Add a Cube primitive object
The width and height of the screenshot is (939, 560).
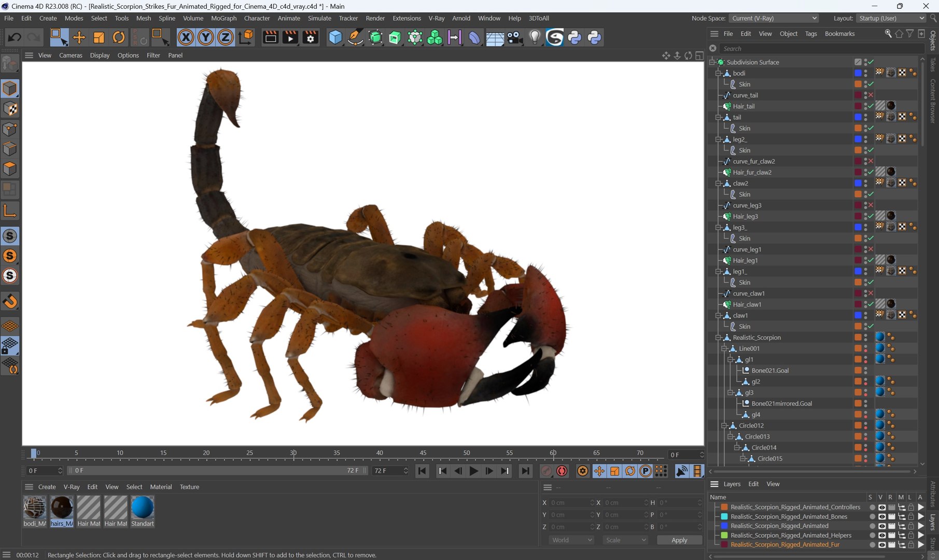click(335, 37)
